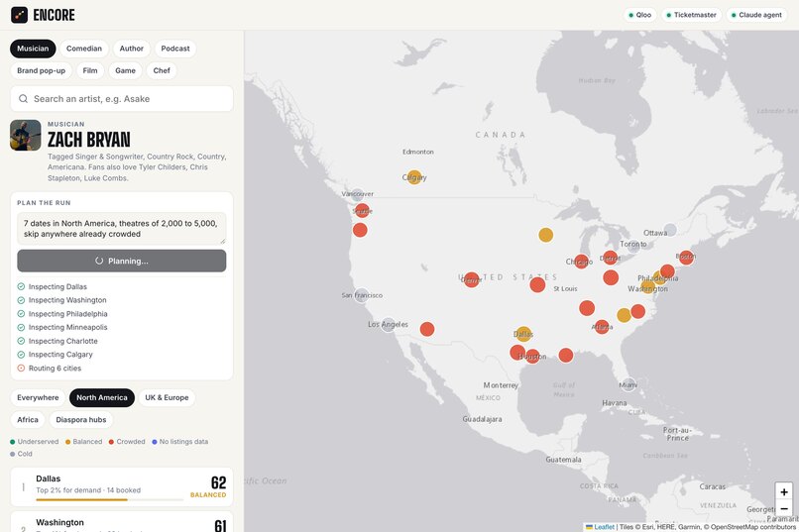
Task: Select the Diaspora hubs region filter
Action: coord(81,420)
